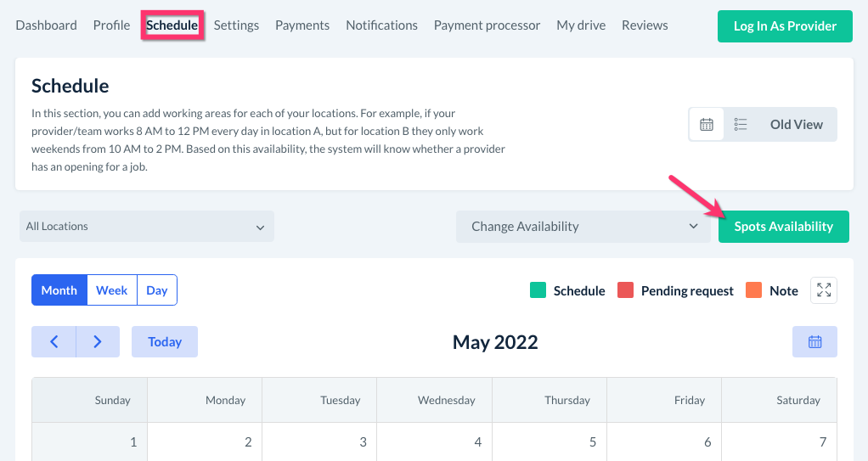868x461 pixels.
Task: Open the Settings tab
Action: point(236,25)
